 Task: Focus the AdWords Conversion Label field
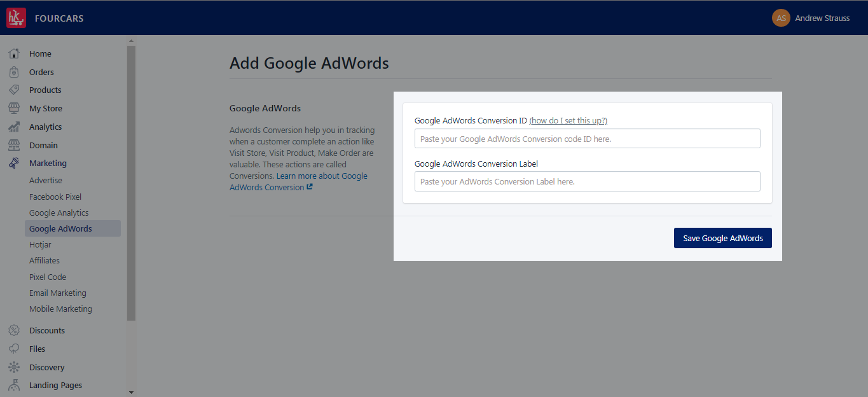[588, 181]
